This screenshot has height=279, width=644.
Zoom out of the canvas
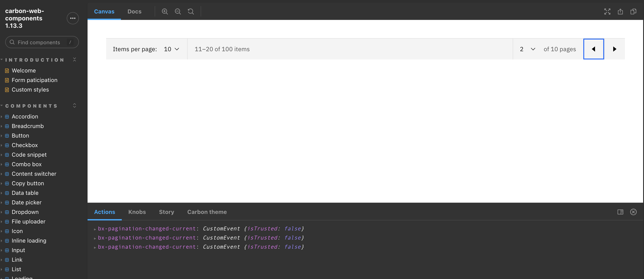click(x=177, y=11)
